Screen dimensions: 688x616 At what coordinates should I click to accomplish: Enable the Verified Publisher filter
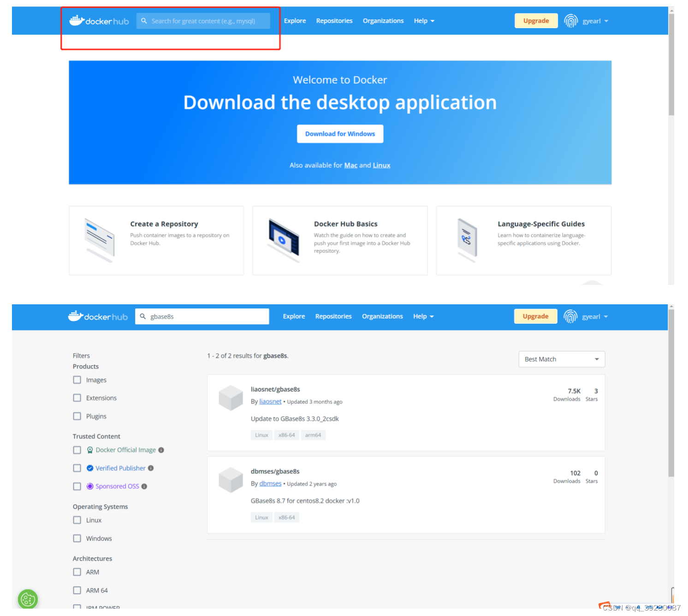tap(77, 468)
